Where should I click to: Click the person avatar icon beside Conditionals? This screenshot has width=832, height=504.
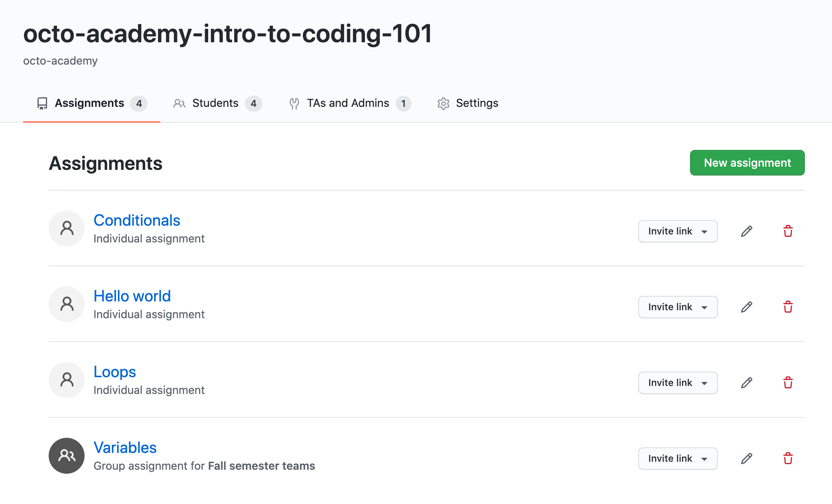pos(67,228)
